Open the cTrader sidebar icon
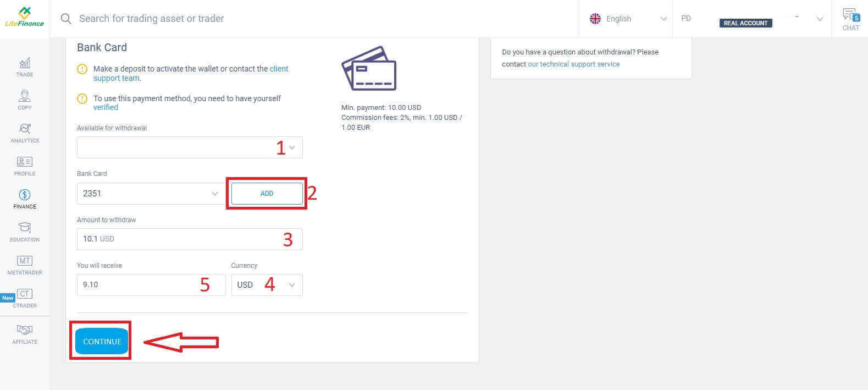This screenshot has width=868, height=390. click(25, 294)
